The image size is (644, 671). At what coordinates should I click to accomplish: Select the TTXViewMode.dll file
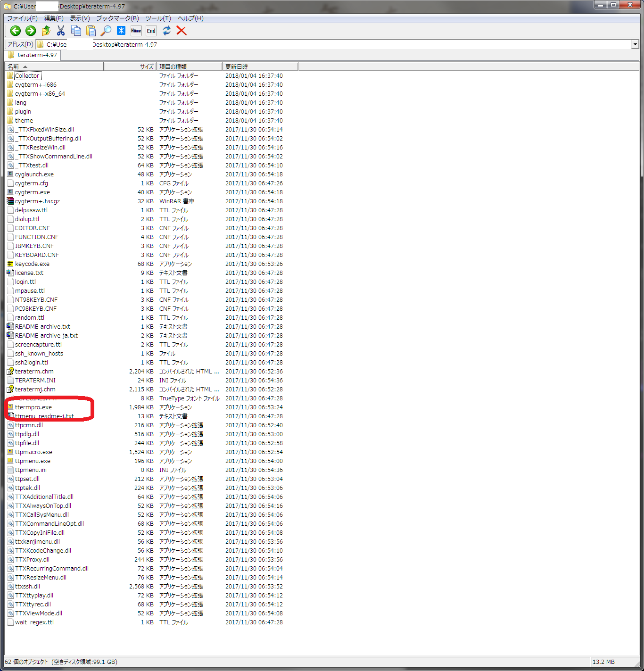coord(39,613)
